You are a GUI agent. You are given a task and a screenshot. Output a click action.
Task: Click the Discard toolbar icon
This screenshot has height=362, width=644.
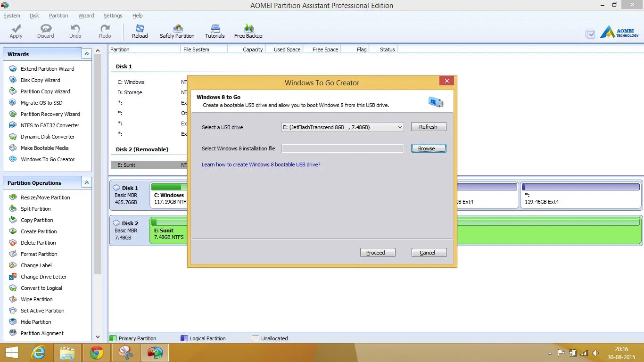[46, 31]
